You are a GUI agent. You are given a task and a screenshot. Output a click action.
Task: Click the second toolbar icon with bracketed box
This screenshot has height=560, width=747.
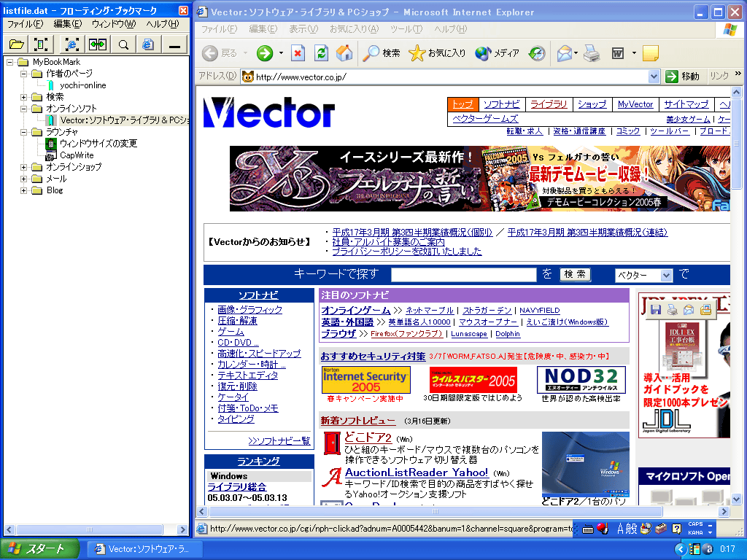click(x=41, y=44)
